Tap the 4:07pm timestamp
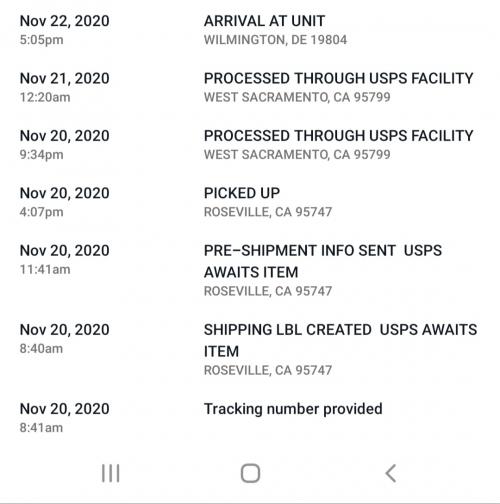 tap(41, 212)
